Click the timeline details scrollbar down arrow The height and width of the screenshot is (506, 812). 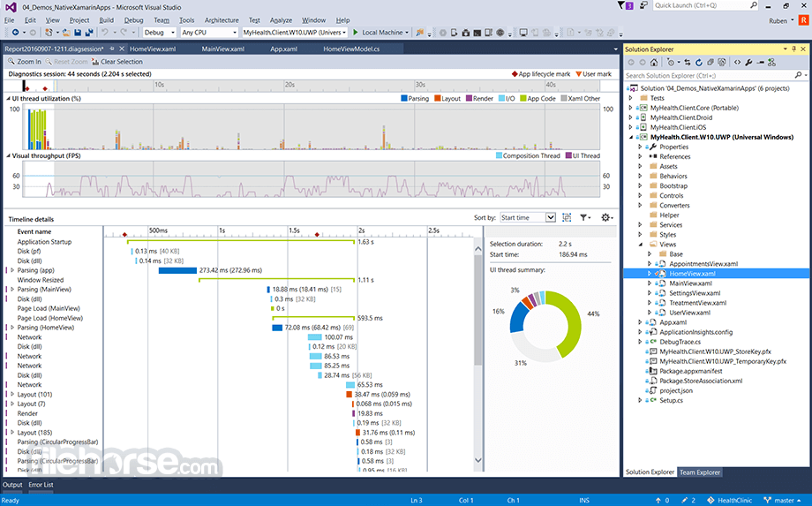pyautogui.click(x=478, y=460)
